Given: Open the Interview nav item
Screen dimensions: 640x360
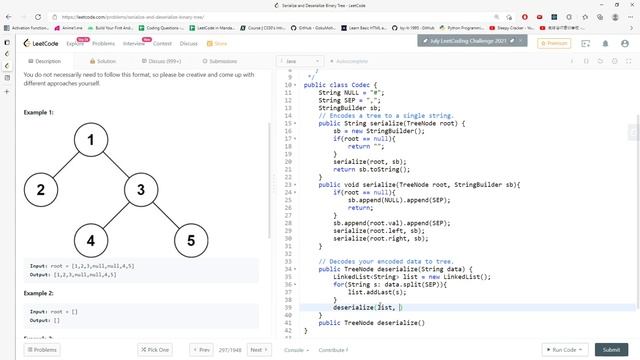Looking at the screenshot, I should tap(133, 44).
